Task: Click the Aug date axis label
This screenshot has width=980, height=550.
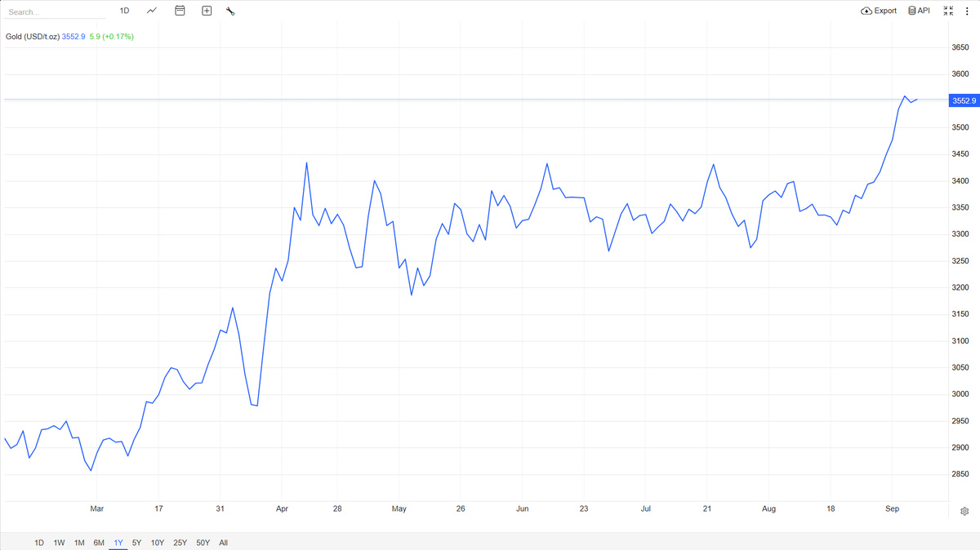Action: (x=769, y=509)
